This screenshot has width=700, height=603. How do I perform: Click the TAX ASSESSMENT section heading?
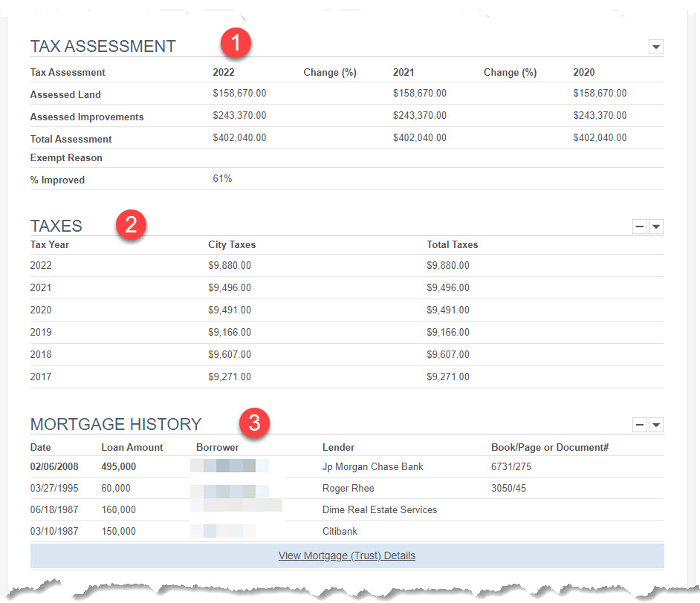pyautogui.click(x=103, y=45)
